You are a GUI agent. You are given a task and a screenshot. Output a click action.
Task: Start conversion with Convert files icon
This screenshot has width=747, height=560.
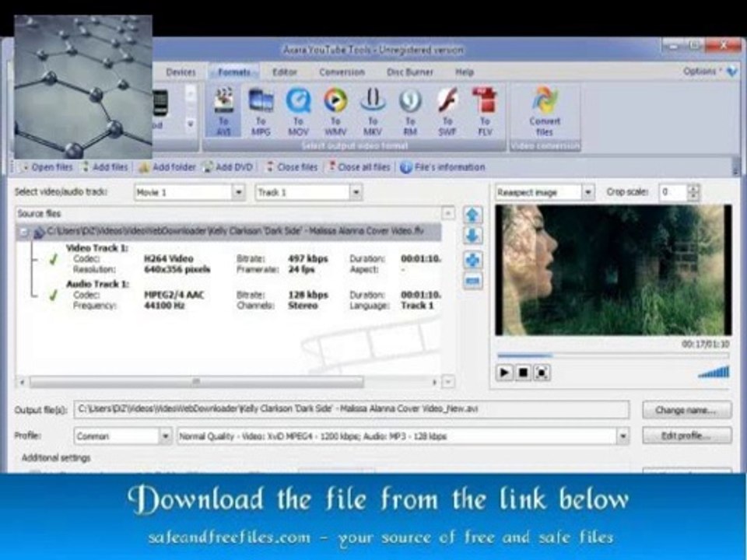(545, 111)
